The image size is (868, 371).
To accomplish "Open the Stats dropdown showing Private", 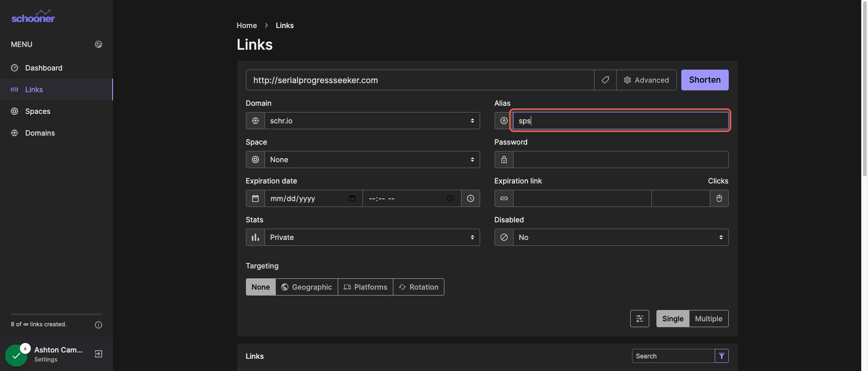I will (372, 237).
